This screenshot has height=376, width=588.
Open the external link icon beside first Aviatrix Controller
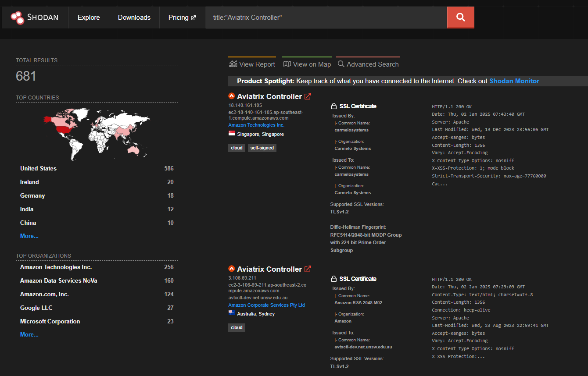tap(307, 96)
